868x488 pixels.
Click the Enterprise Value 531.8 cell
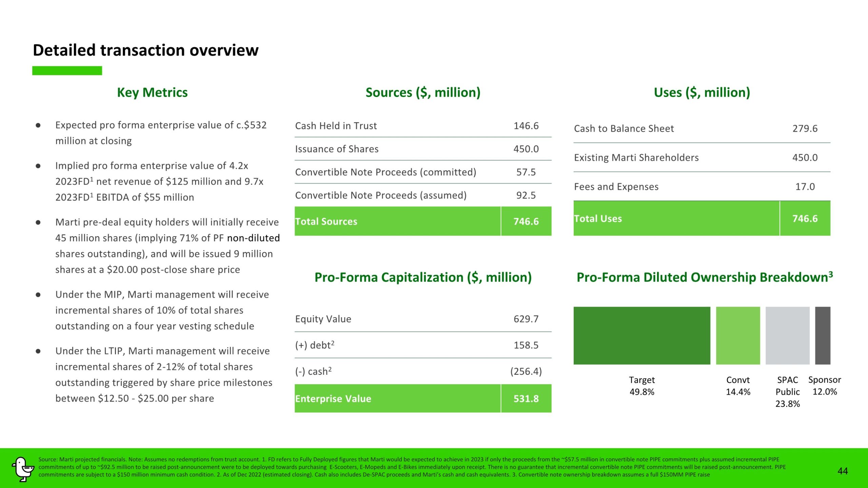[x=526, y=399]
